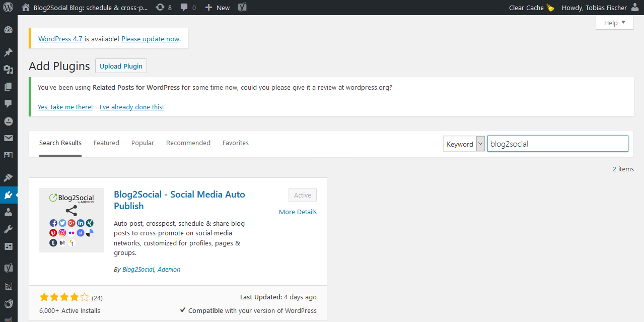
Task: Open Blog2Social - Social Media Auto Publish title
Action: click(x=179, y=200)
